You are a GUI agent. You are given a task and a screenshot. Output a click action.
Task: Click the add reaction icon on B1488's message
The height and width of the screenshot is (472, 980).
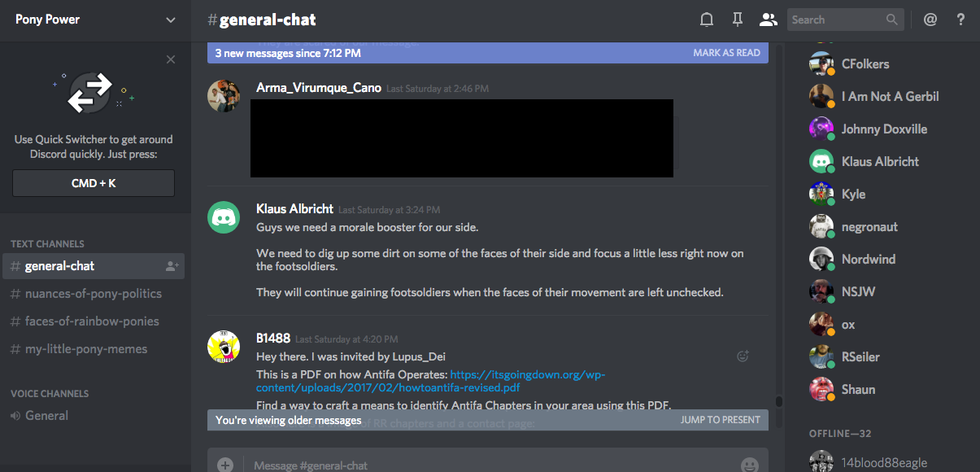[x=742, y=356]
